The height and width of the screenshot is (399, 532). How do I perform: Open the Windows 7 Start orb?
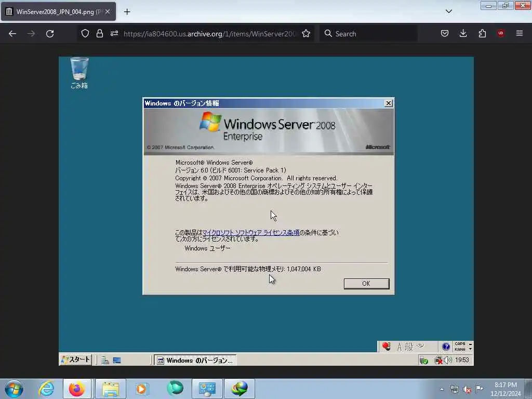[x=14, y=389]
